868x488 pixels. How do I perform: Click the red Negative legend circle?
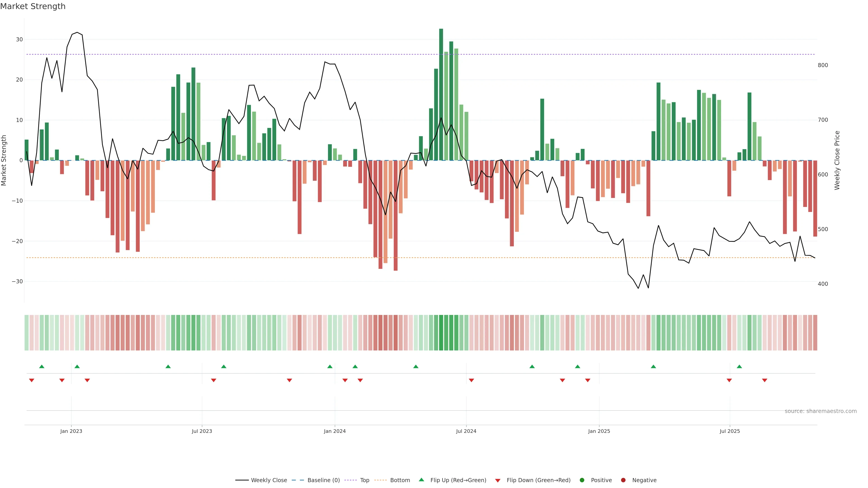click(623, 480)
